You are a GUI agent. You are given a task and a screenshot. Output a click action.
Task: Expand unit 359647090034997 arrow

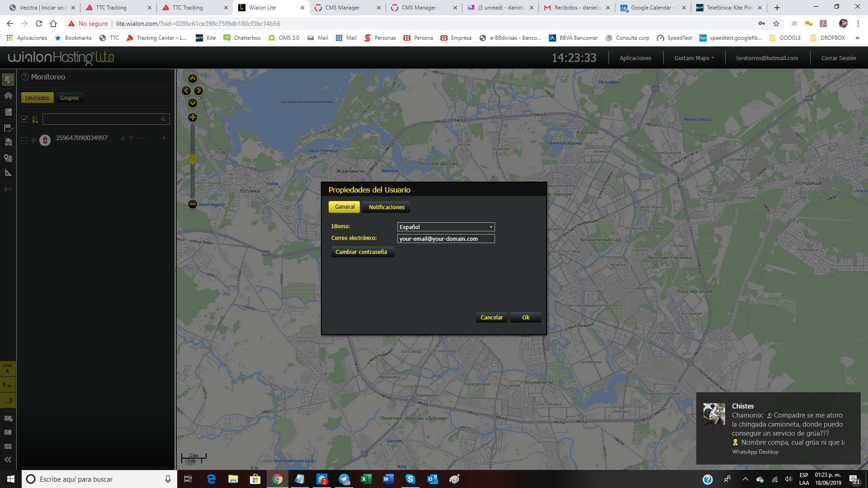tap(165, 138)
